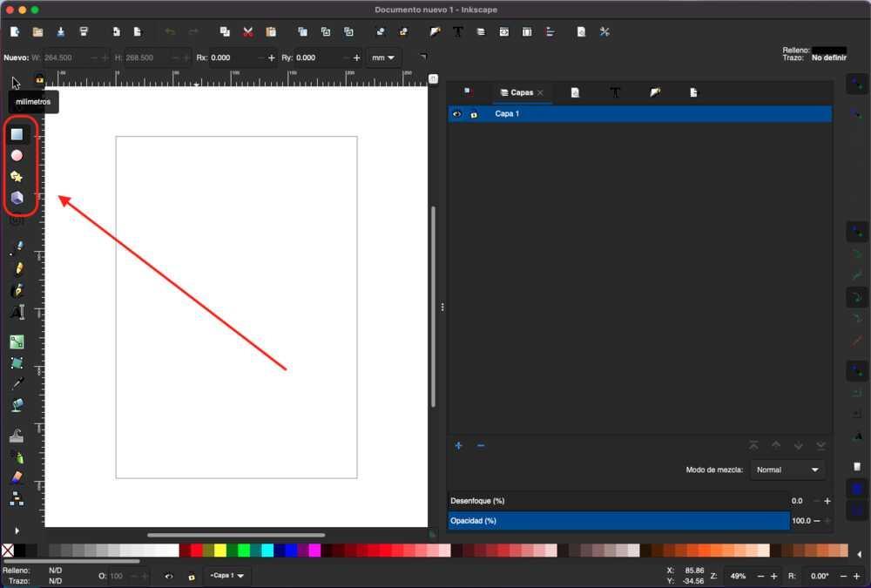Click the Rx input field
871x588 pixels.
pos(231,57)
